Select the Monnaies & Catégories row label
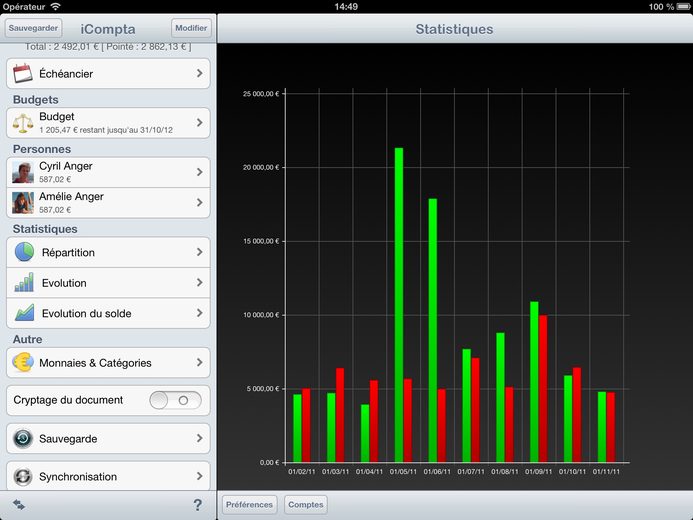This screenshot has height=520, width=693. pyautogui.click(x=95, y=363)
